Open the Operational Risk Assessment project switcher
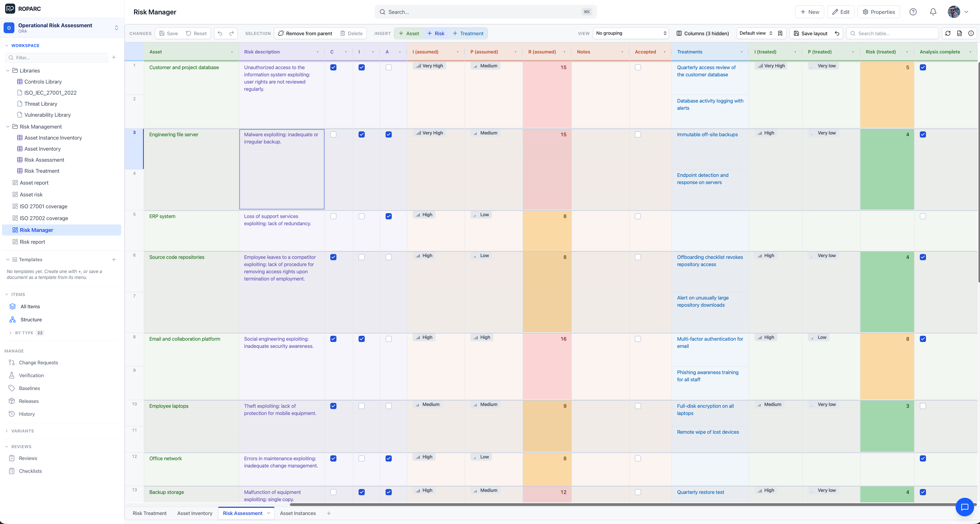 (x=62, y=28)
